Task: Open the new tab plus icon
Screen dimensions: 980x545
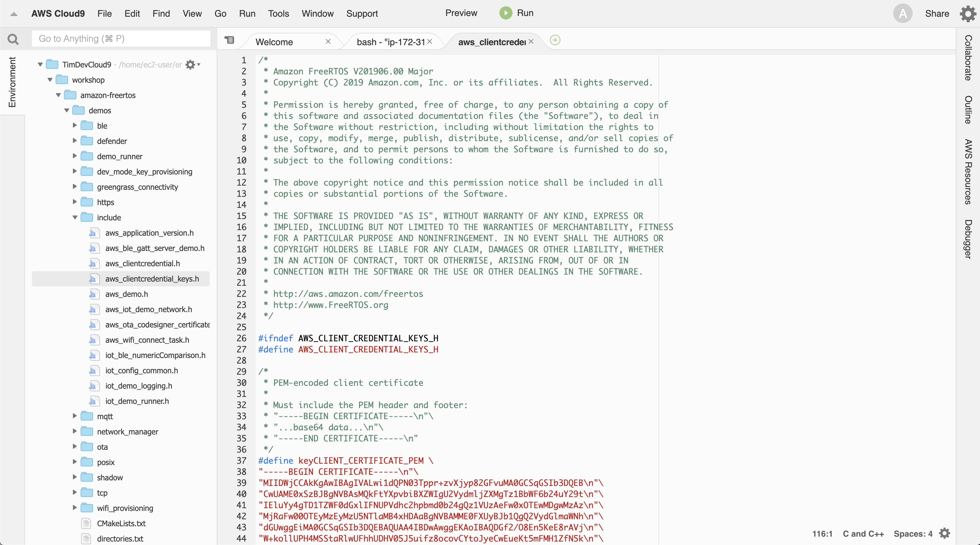Action: (x=555, y=40)
